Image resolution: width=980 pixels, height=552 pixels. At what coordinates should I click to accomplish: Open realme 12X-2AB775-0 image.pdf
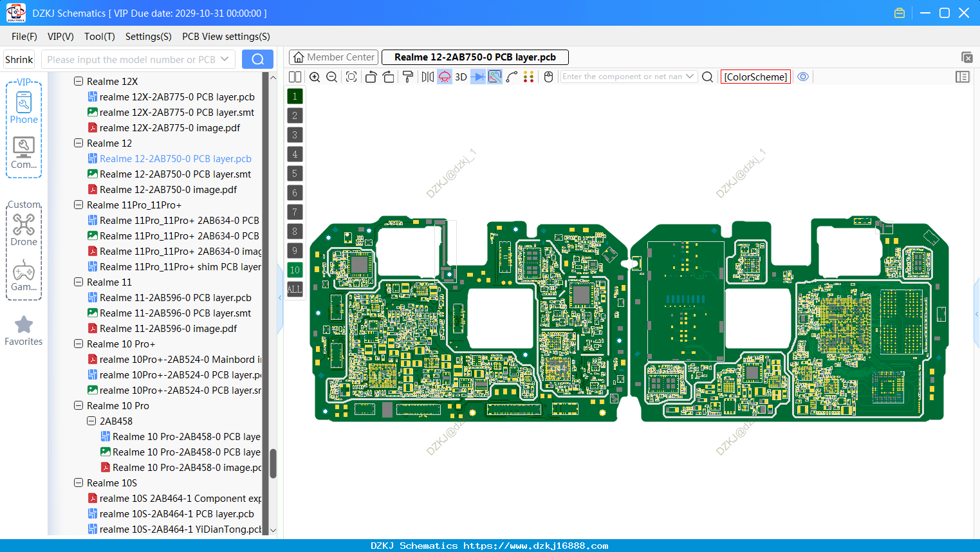point(170,127)
